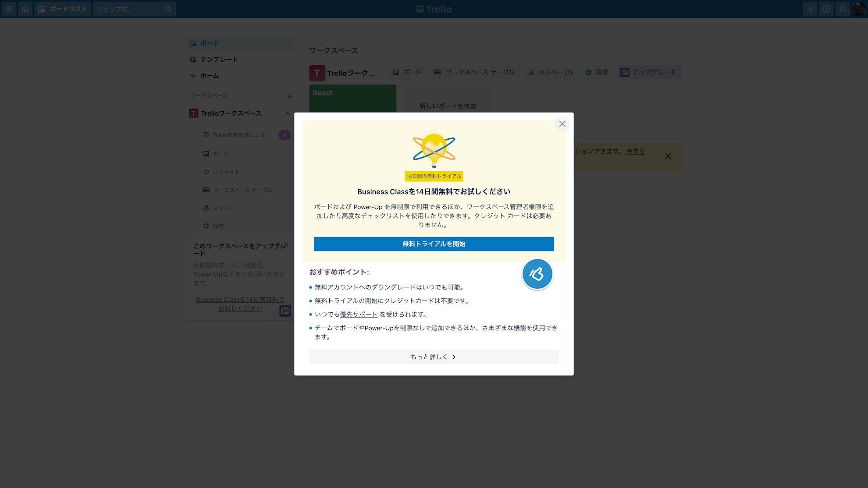Select ボード in the left navigation

coord(240,43)
